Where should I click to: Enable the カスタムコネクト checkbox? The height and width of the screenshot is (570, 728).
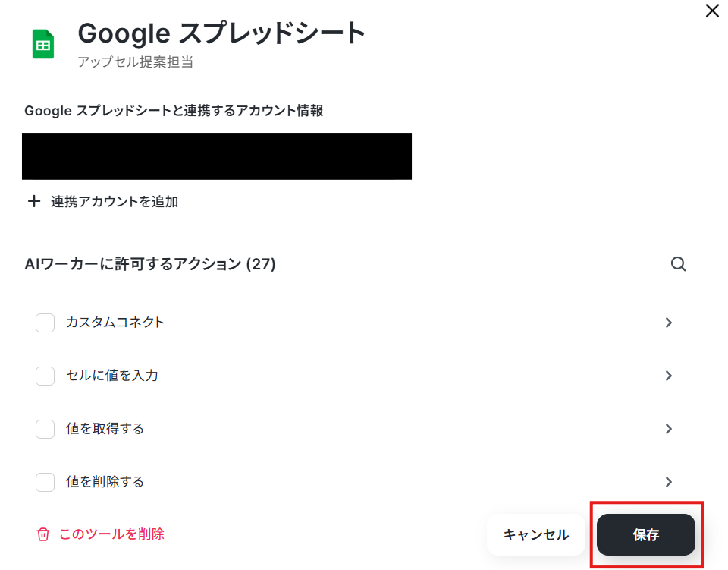[45, 323]
